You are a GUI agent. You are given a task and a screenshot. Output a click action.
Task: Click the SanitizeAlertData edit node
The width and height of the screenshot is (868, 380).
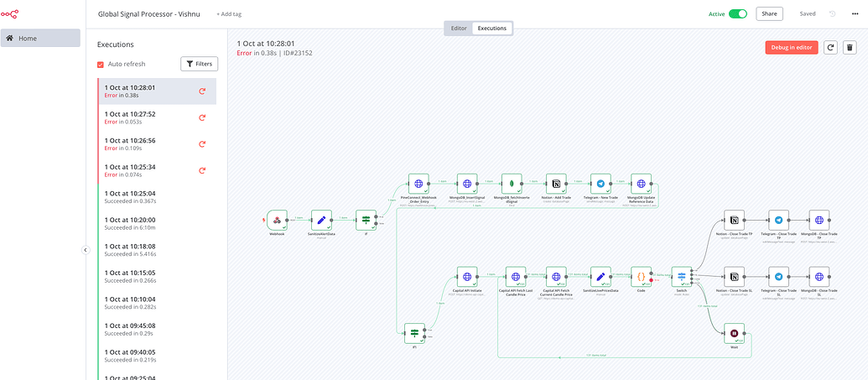click(321, 221)
